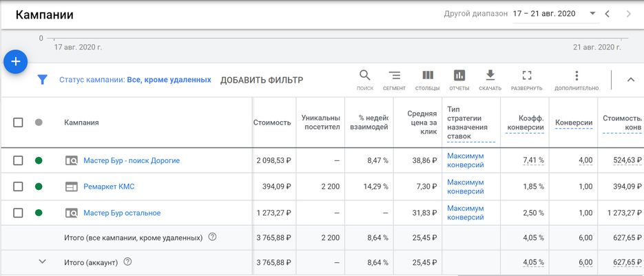644x276 pixels.
Task: Click the green status dot of Мастер Бур остальное
Action: pyautogui.click(x=39, y=213)
